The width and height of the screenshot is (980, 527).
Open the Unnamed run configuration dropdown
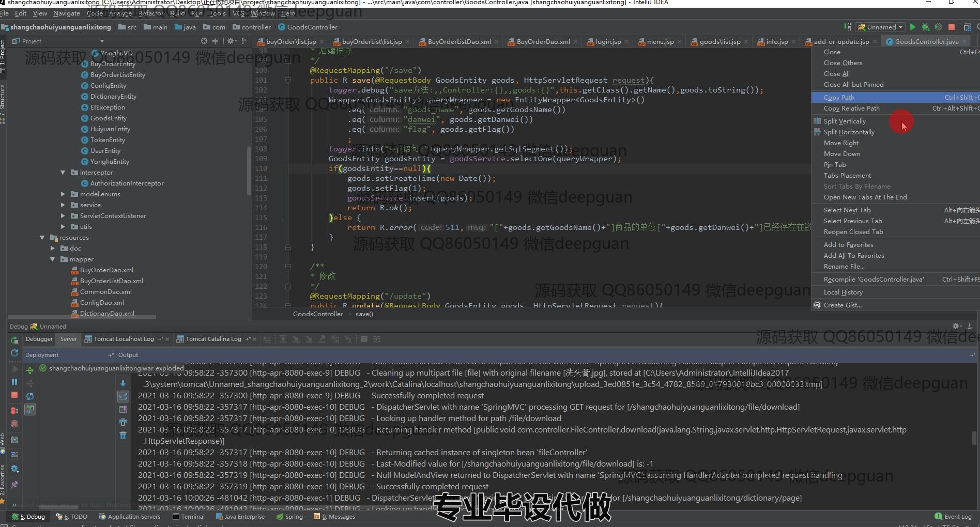pyautogui.click(x=881, y=27)
